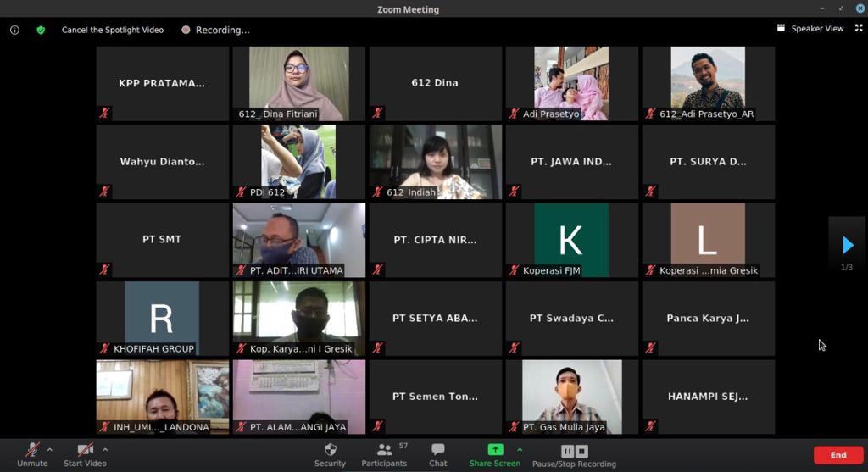
Task: Enter full screen mode icon
Action: (x=858, y=28)
